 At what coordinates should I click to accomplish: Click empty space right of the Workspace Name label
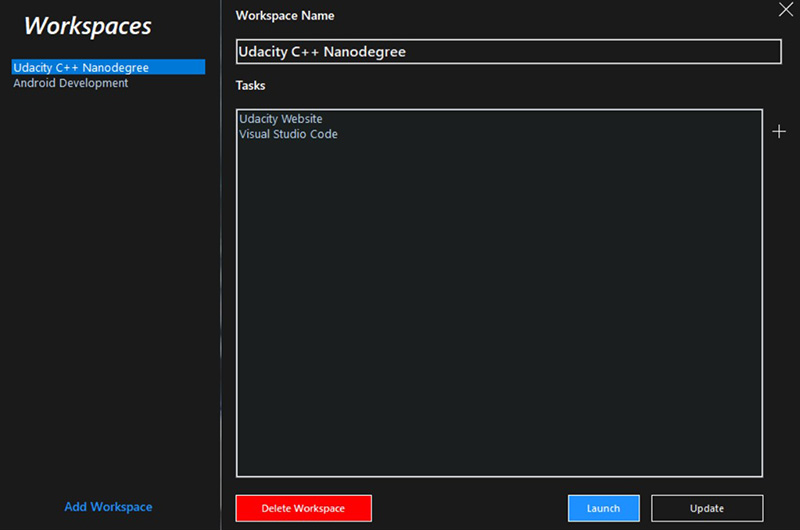coord(550,16)
